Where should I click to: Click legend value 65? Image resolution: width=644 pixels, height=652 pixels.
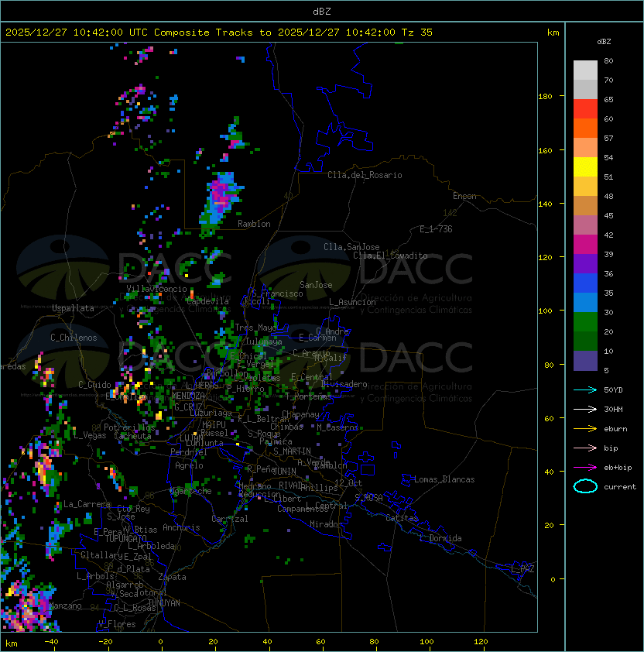pyautogui.click(x=608, y=100)
